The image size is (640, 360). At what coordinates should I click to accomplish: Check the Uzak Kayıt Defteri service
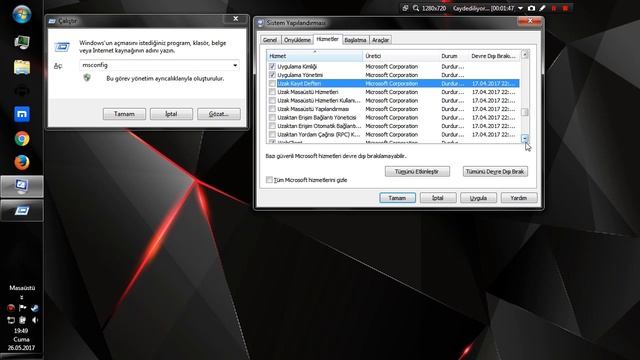[272, 84]
